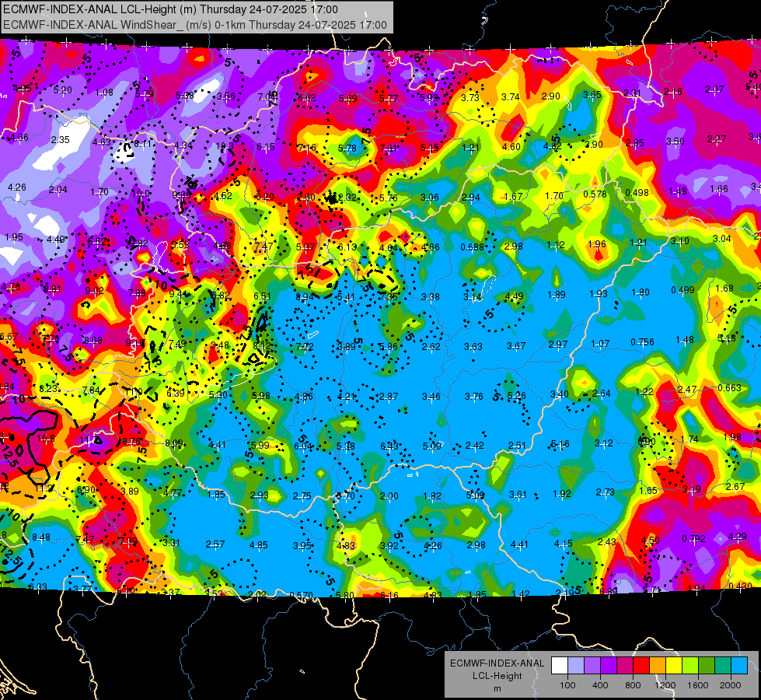Click map value 10.8
This screenshot has width=761, height=700.
tap(46, 439)
